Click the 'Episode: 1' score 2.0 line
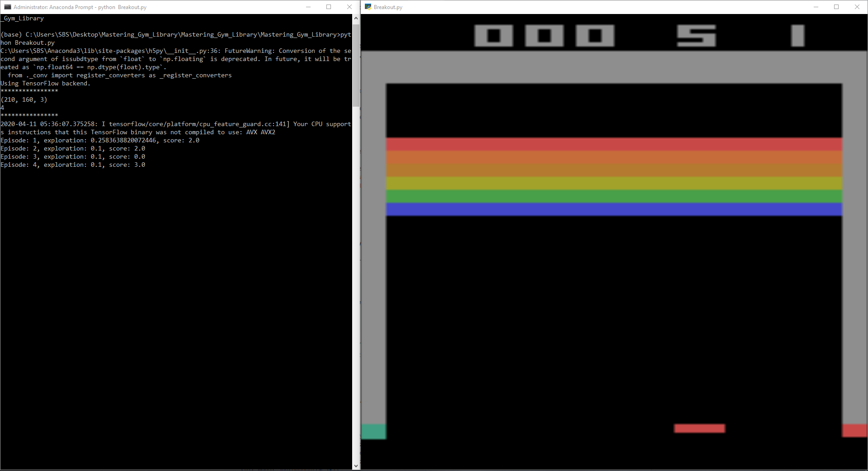 tap(100, 140)
